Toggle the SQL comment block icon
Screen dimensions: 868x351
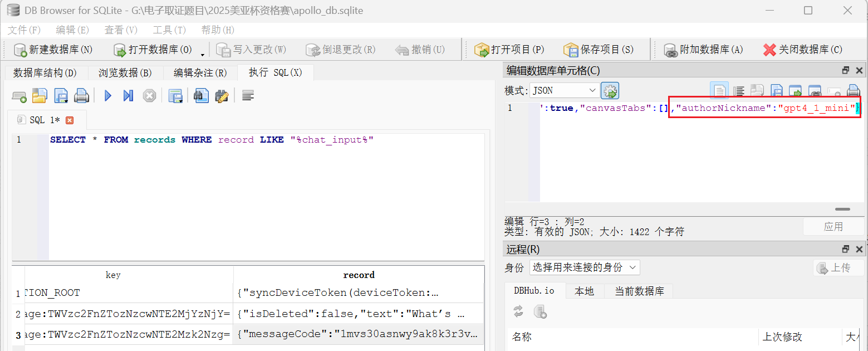248,96
